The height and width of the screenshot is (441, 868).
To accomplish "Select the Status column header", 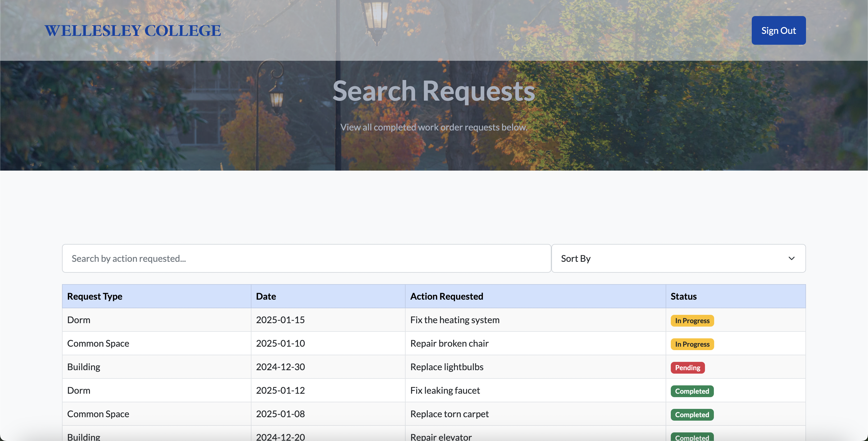I will point(736,296).
